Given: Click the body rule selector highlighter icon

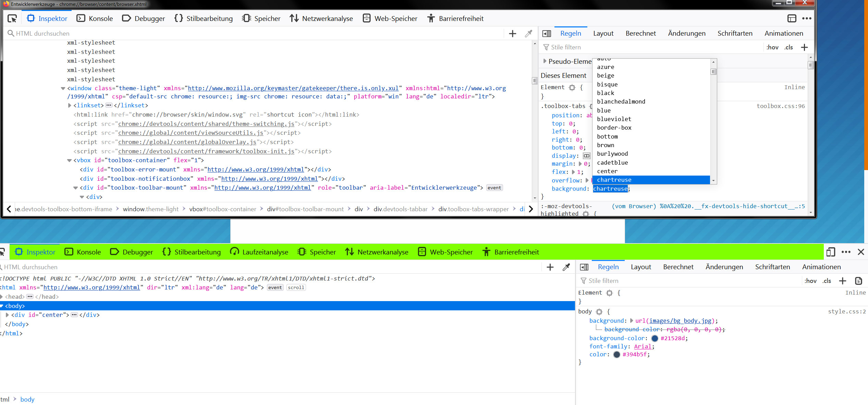Looking at the screenshot, I should (x=599, y=312).
